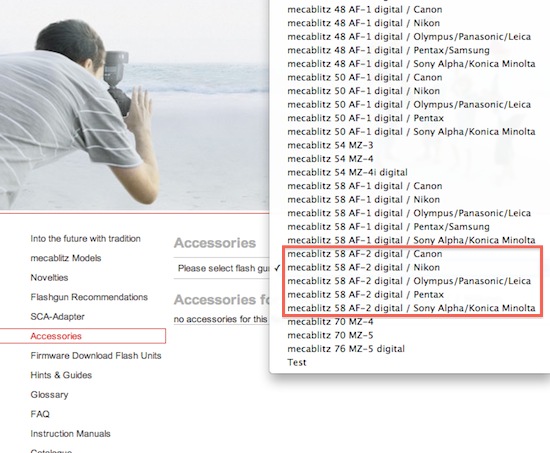Screen dimensions: 550x453
Task: Select checked mecablitz 58 AF-2 digital / Nikon
Action: pyautogui.click(x=363, y=267)
